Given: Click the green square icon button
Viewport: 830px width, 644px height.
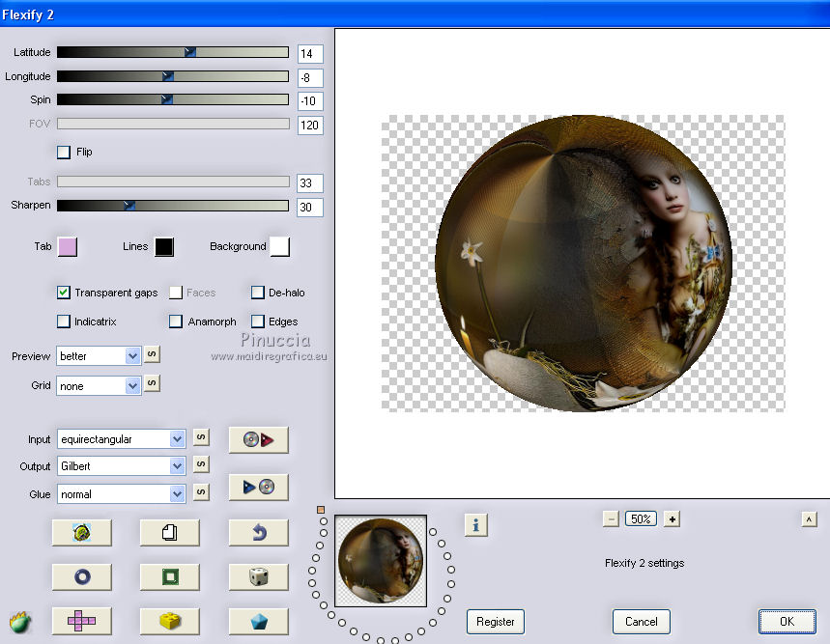Looking at the screenshot, I should click(x=169, y=576).
